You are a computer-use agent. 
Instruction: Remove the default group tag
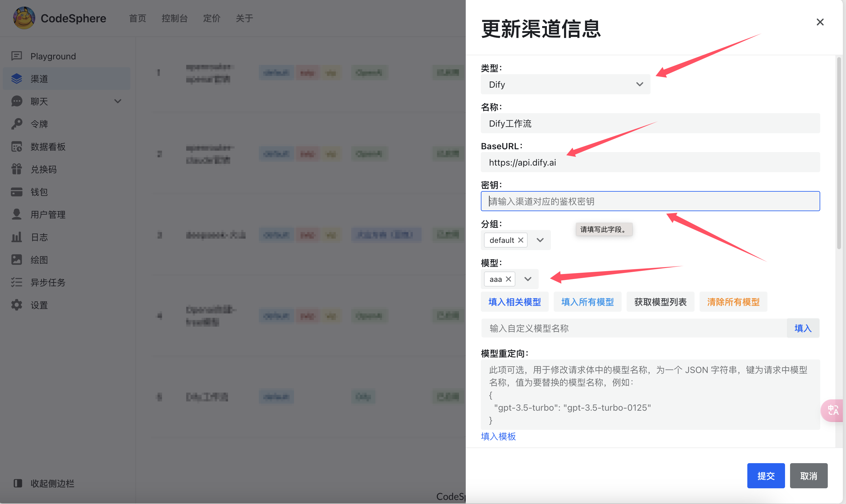pyautogui.click(x=521, y=240)
